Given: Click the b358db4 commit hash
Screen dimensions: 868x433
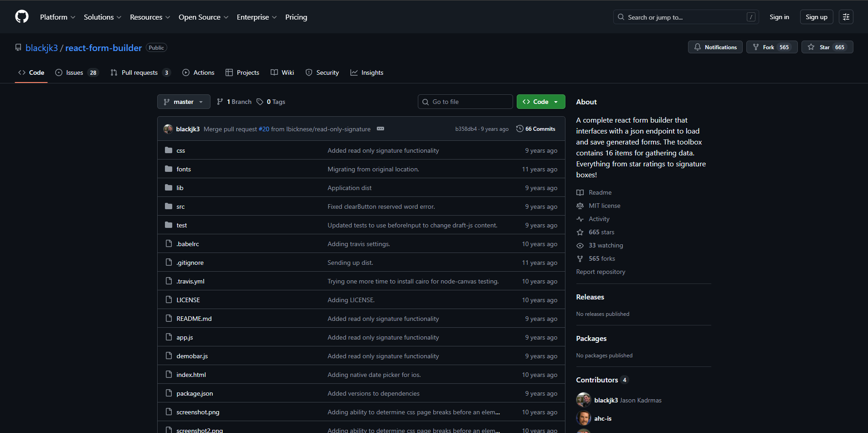Looking at the screenshot, I should pos(466,129).
